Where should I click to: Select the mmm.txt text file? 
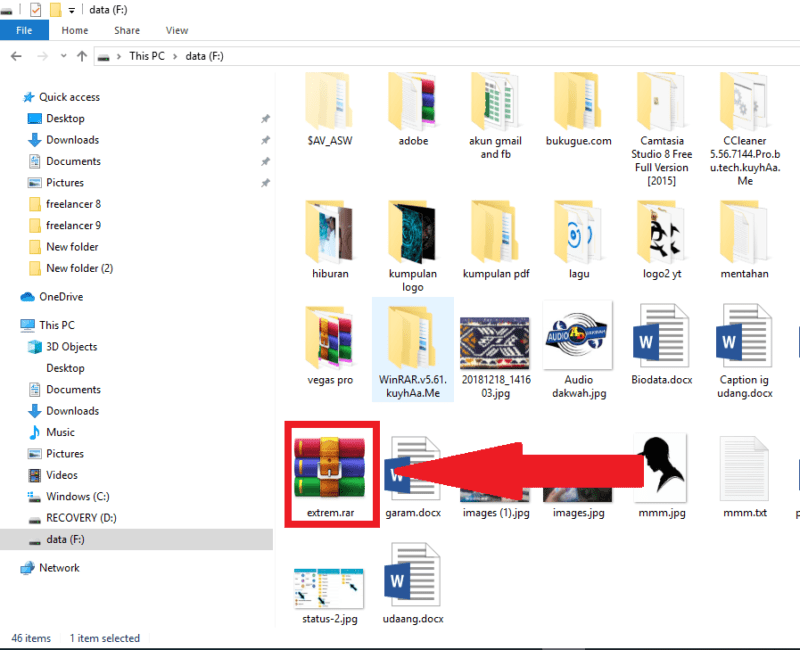pos(744,477)
